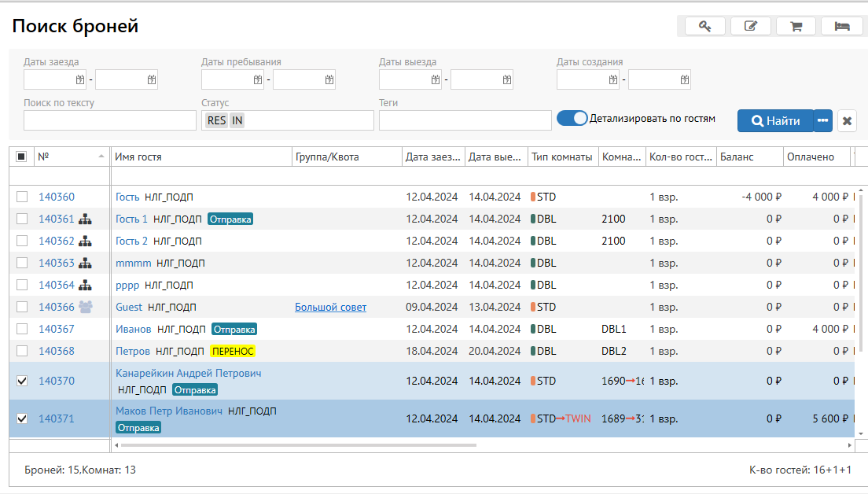Open calendar picker for first check-in date
Image resolution: width=868 pixels, height=494 pixels.
click(80, 79)
